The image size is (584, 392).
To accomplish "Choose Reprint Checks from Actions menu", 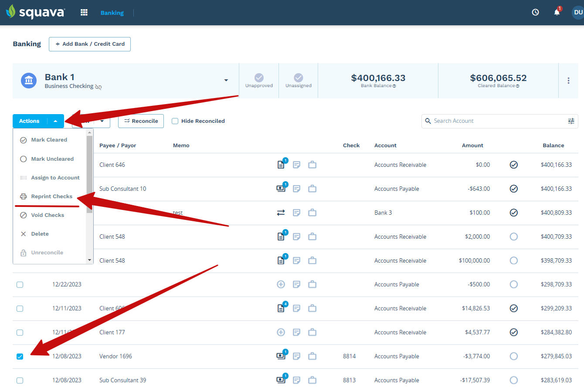I will pyautogui.click(x=51, y=196).
